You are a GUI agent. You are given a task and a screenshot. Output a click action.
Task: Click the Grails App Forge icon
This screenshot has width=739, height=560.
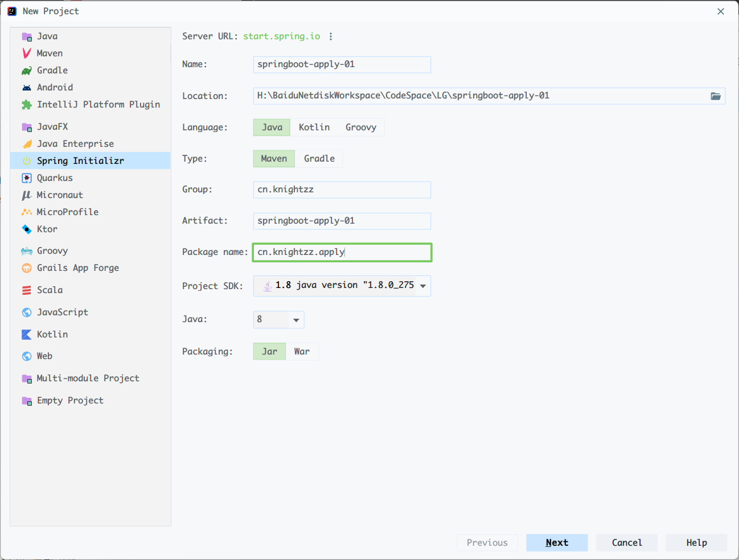click(27, 268)
